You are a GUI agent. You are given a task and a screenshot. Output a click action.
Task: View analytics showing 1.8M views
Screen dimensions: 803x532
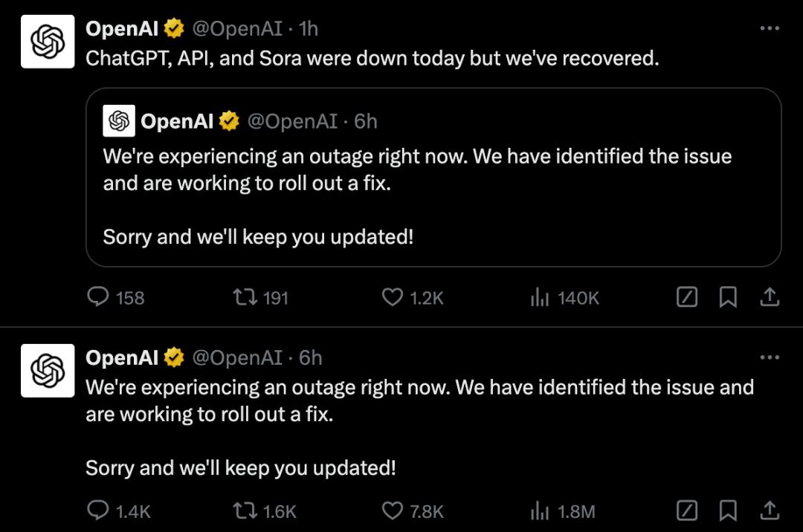[539, 511]
